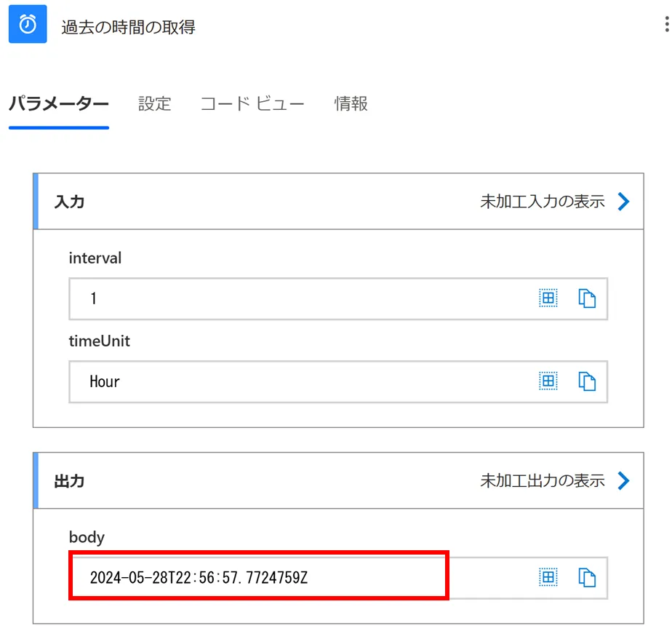Select the パラメーター tab
Viewport: 672px width, 639px height.
[59, 104]
